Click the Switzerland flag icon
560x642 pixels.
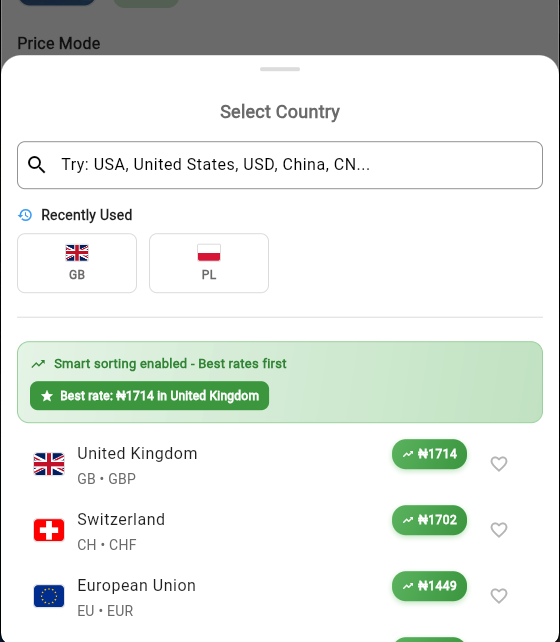point(49,530)
